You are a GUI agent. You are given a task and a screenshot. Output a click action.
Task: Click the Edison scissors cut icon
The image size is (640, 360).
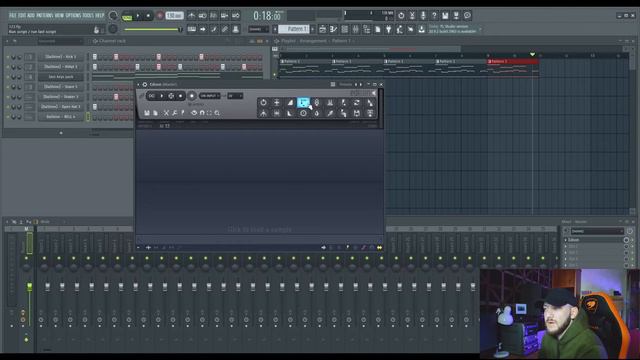[x=166, y=113]
